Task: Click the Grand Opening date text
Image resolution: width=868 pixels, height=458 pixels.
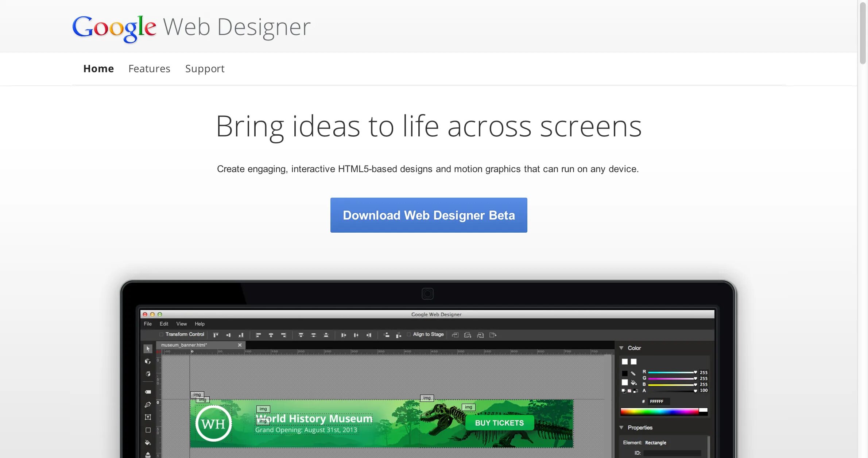Action: (306, 430)
